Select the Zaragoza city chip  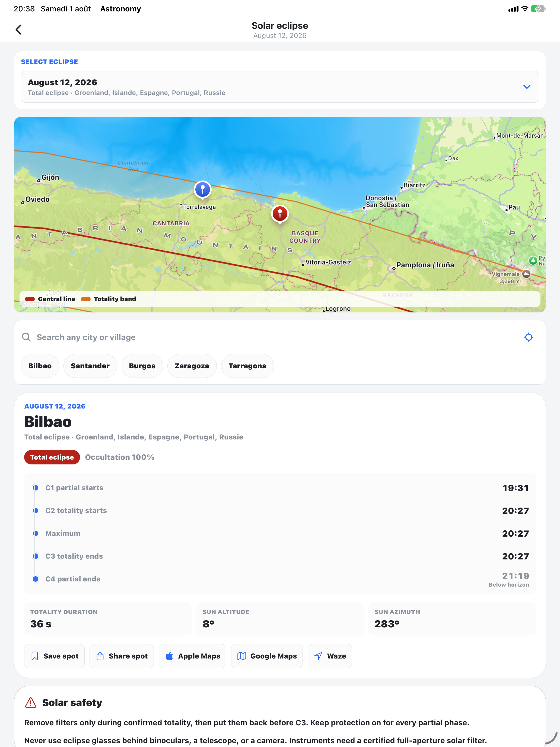[x=192, y=366]
